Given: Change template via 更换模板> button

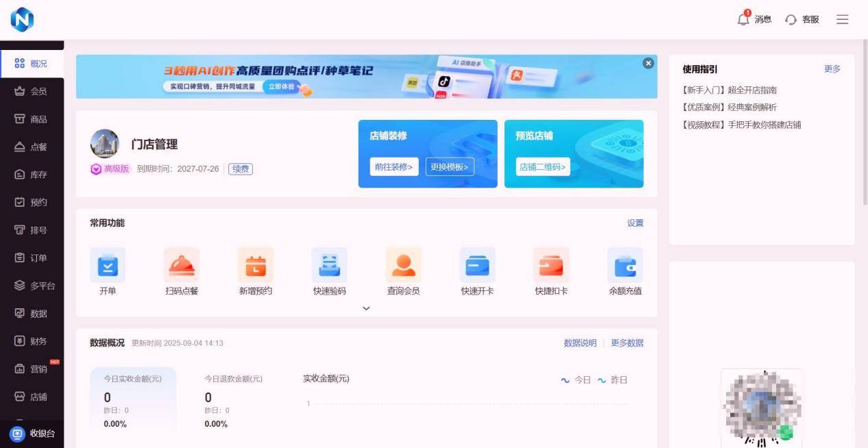Looking at the screenshot, I should [x=450, y=167].
